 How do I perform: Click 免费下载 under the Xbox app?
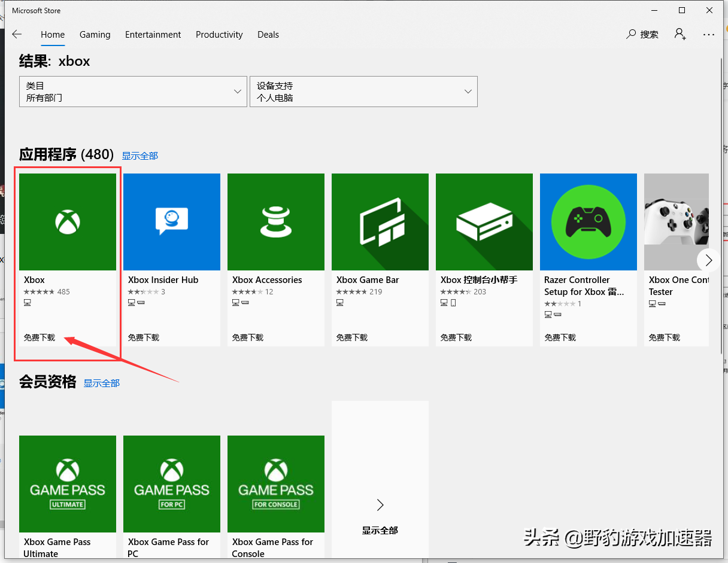pos(40,337)
